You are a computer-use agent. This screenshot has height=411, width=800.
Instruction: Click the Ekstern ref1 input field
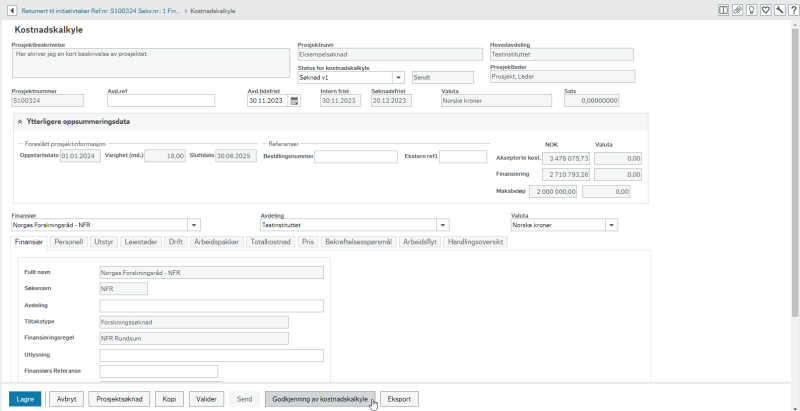[463, 157]
